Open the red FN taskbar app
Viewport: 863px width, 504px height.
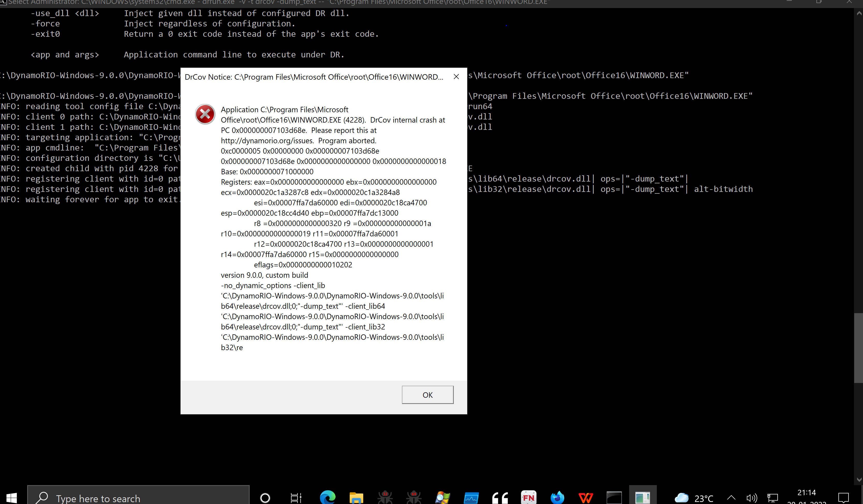point(529,498)
